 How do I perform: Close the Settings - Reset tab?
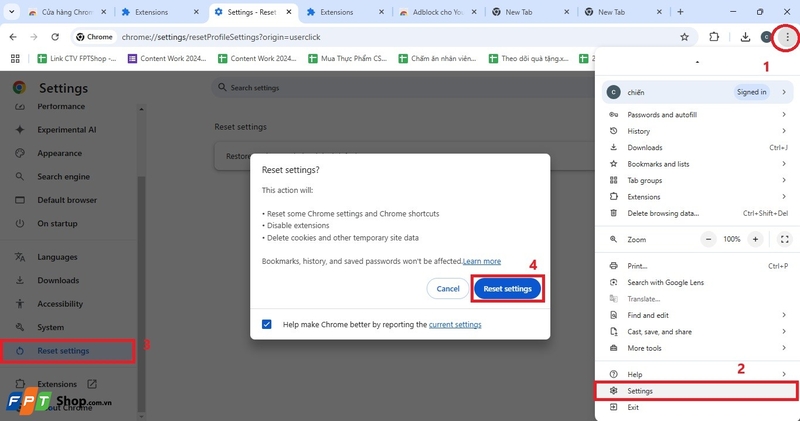[x=289, y=12]
